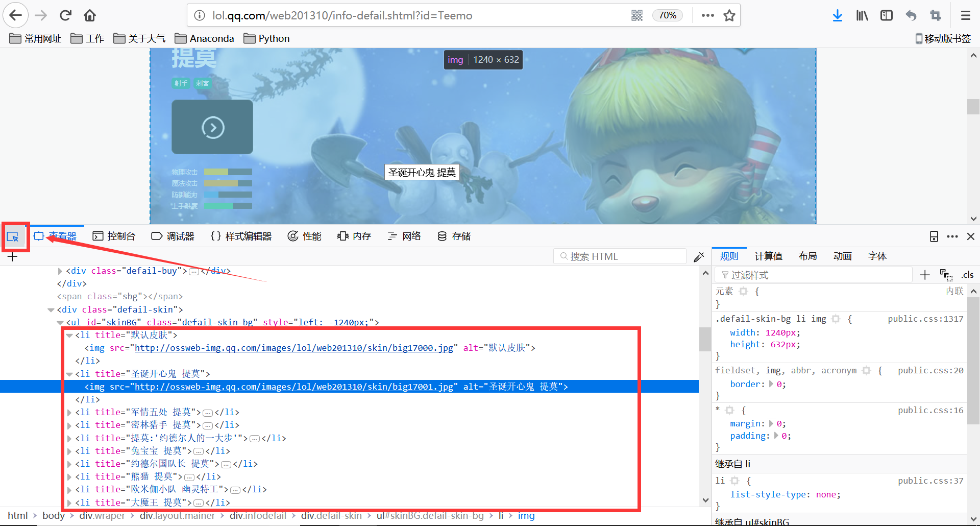Collapse the li title="默认皮肤" node
Image resolution: width=980 pixels, height=526 pixels.
click(69, 336)
